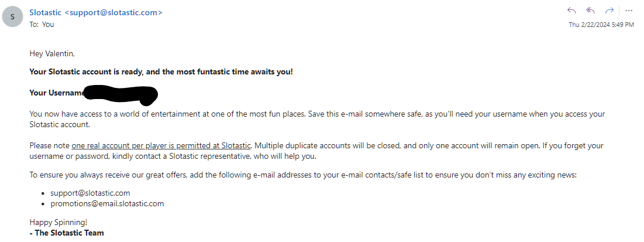Click the Thu 2/22/2024 5:49 PM timestamp

601,25
